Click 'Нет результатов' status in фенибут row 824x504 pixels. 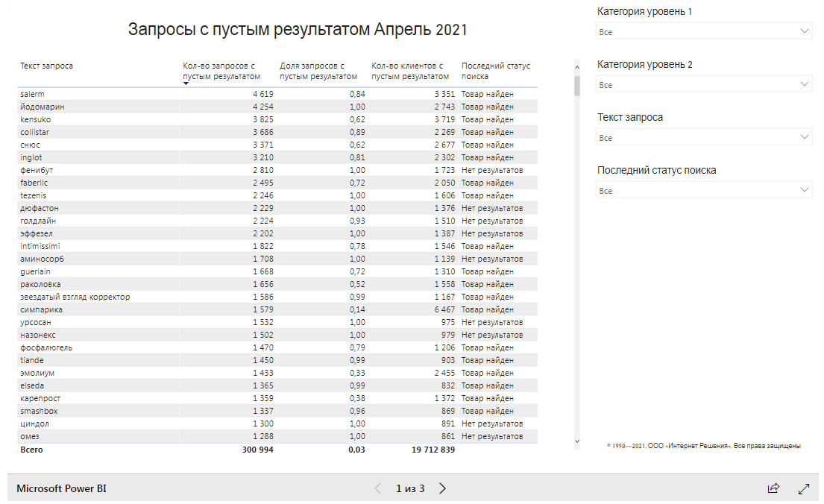(x=492, y=170)
